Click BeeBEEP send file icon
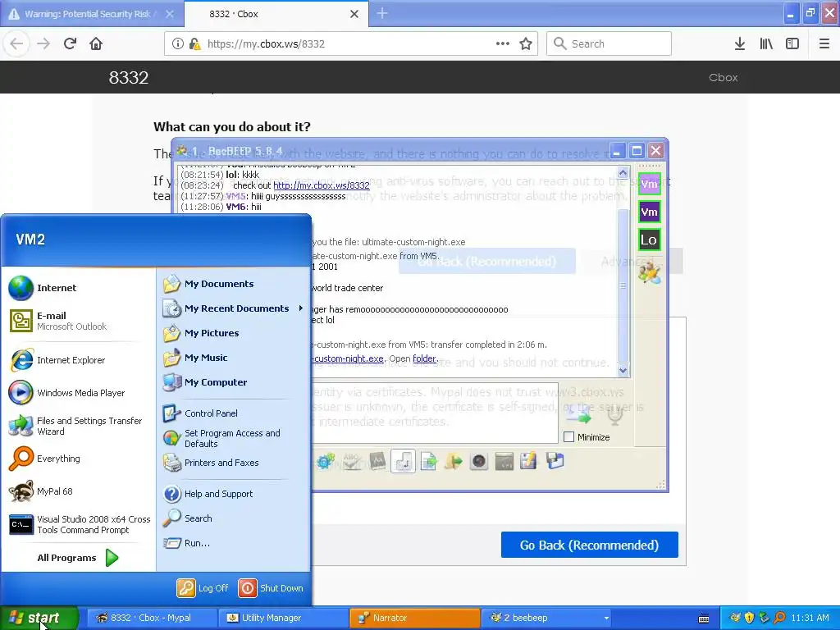This screenshot has height=630, width=840. click(x=428, y=461)
